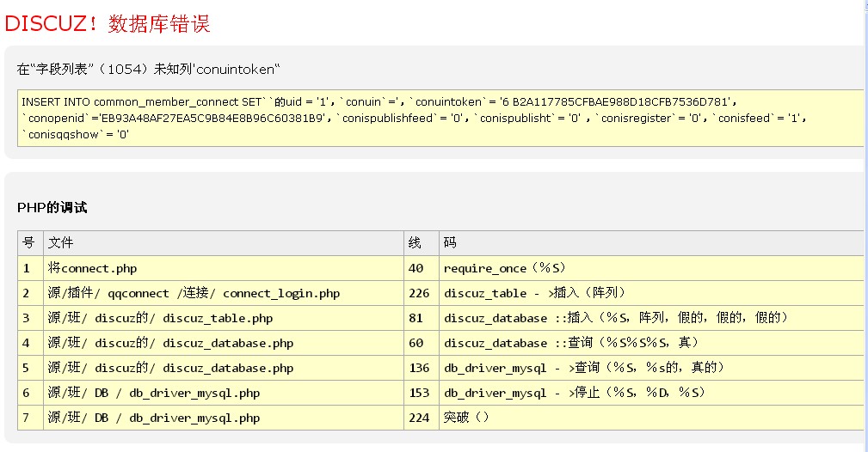Click the 'discuz_table - >插入（阵列）' code cell

(x=651, y=293)
